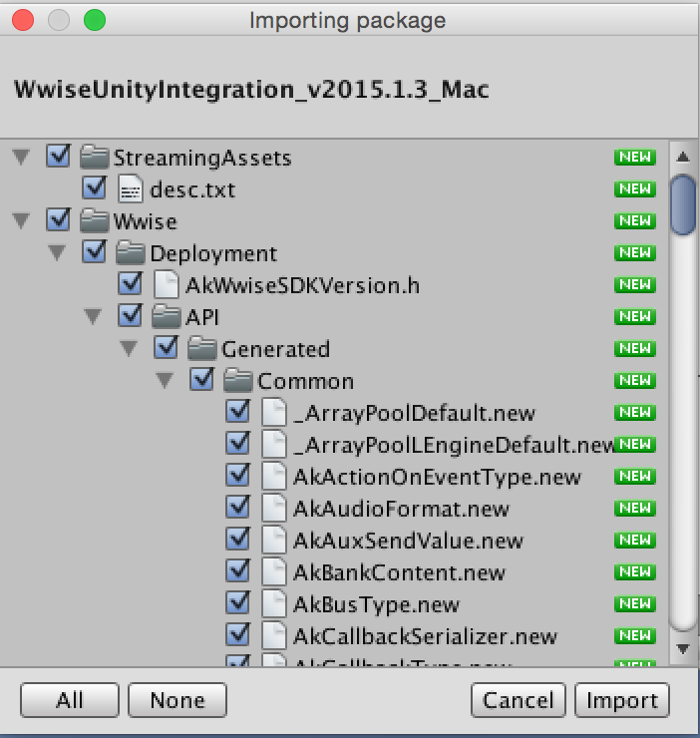Click the API folder icon
The width and height of the screenshot is (700, 738).
click(x=167, y=317)
